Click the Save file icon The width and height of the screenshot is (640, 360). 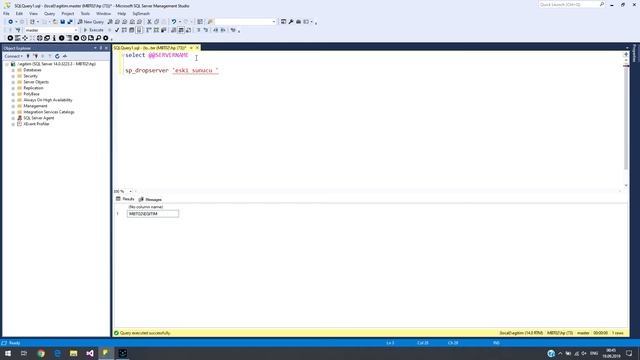(62, 22)
